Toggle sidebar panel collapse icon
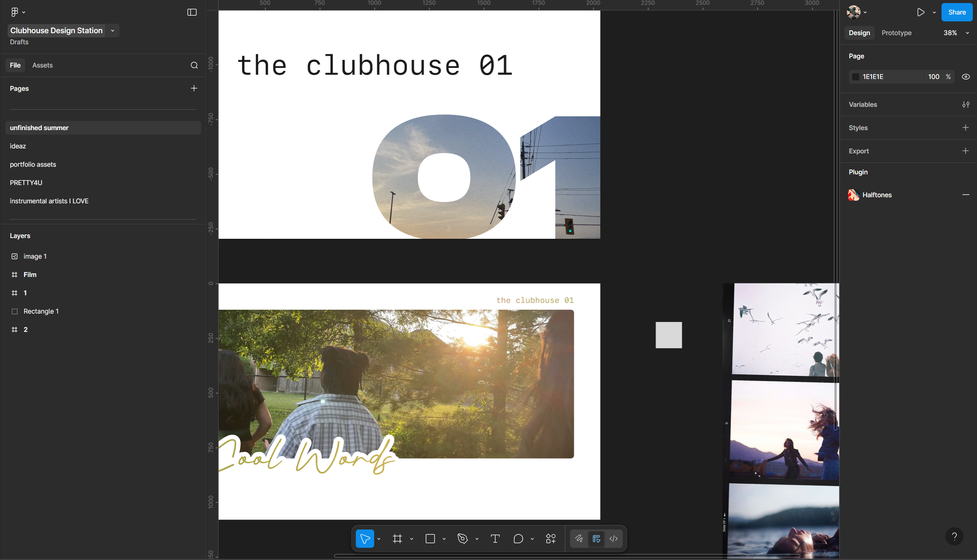This screenshot has width=977, height=560. click(192, 12)
